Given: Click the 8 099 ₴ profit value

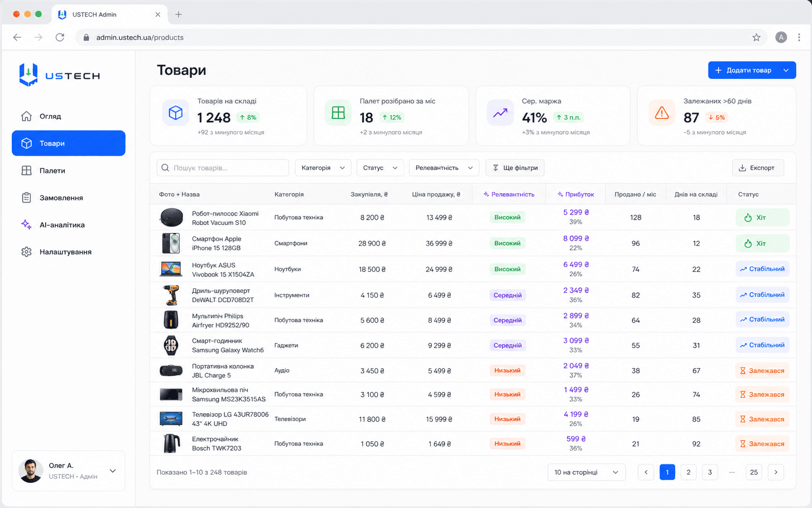Looking at the screenshot, I should (x=576, y=239).
